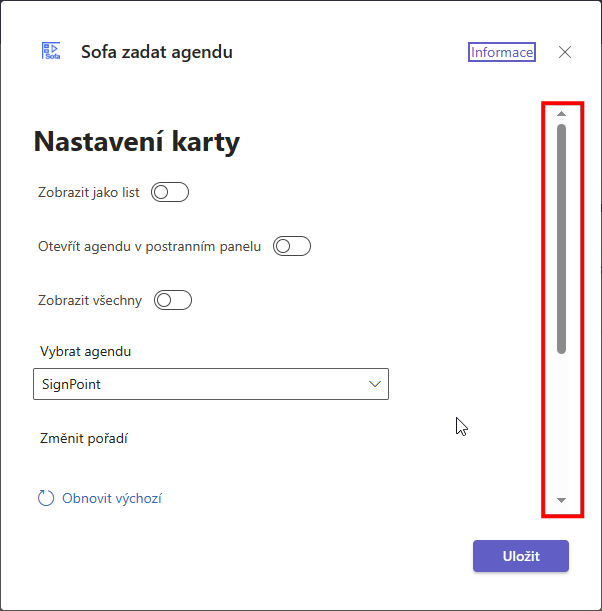Image resolution: width=602 pixels, height=611 pixels.
Task: Click the scrollbar up arrow
Action: 561,114
